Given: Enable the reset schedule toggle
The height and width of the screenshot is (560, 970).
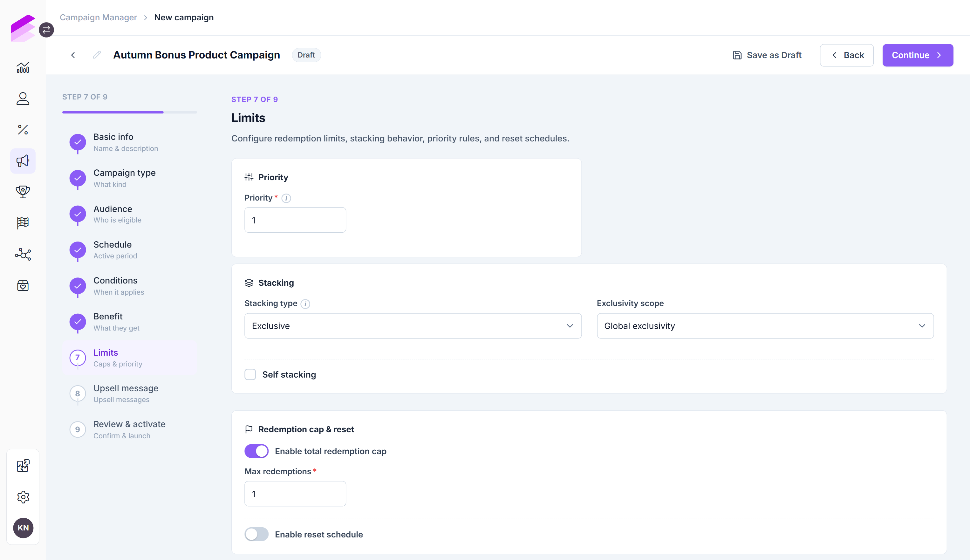Looking at the screenshot, I should [x=256, y=534].
